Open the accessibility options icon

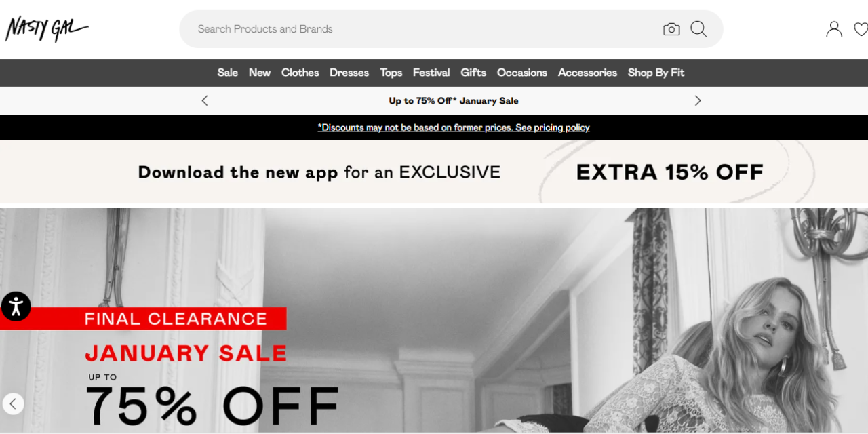(16, 307)
